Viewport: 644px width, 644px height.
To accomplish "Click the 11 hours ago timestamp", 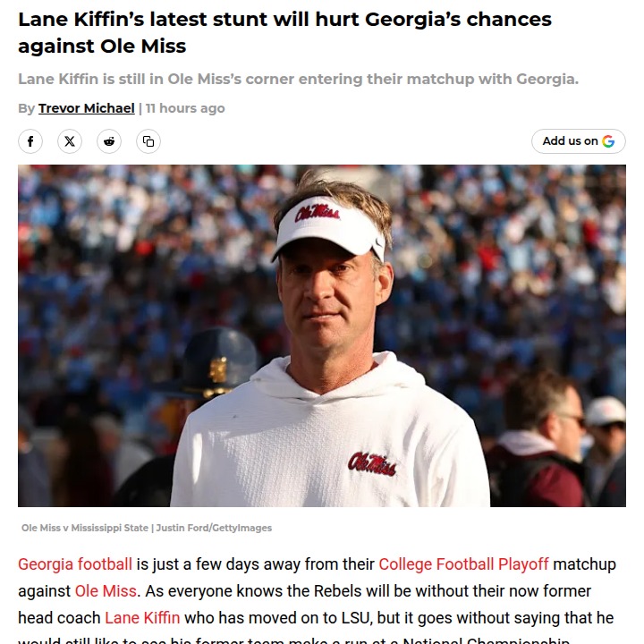I will tap(185, 108).
